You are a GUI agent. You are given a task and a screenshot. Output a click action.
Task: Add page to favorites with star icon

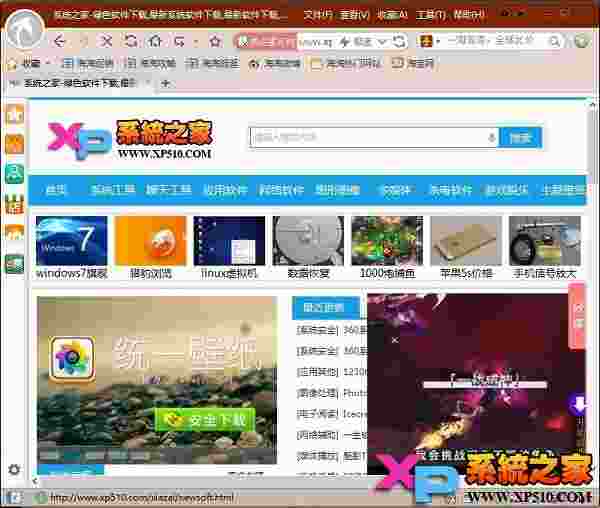215,41
